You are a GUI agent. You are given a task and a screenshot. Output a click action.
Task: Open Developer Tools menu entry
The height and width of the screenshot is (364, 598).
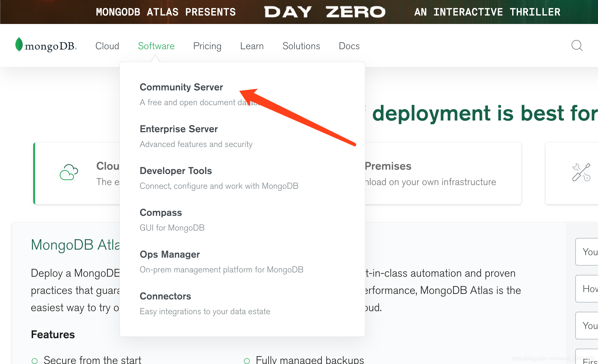click(176, 171)
